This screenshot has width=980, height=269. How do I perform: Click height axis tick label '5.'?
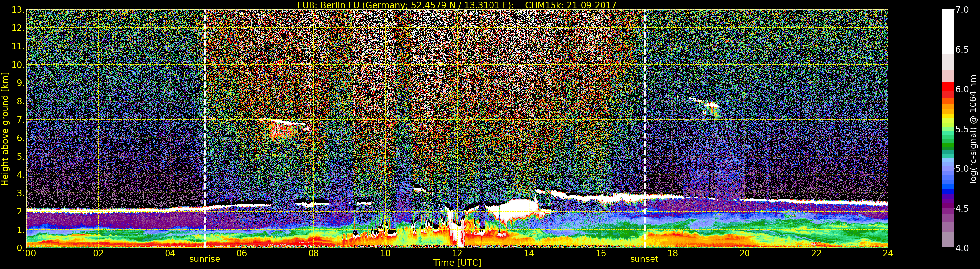[x=20, y=156]
